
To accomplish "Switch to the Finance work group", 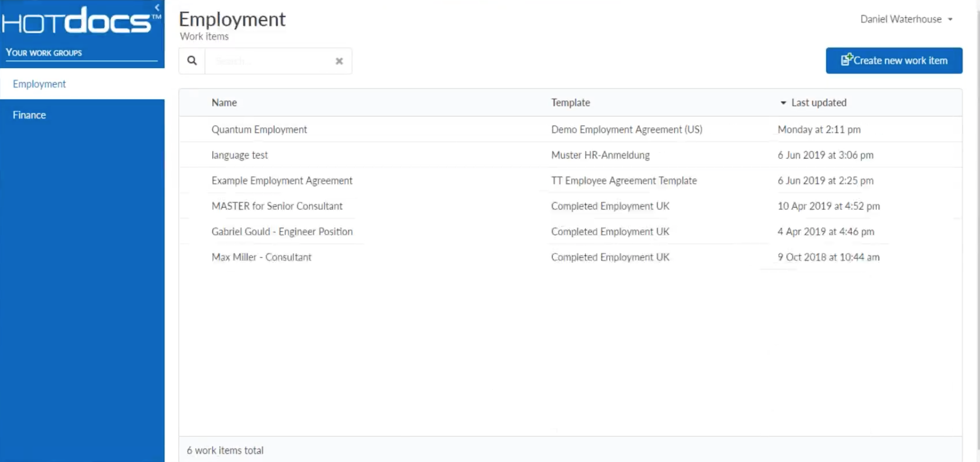I will click(30, 115).
